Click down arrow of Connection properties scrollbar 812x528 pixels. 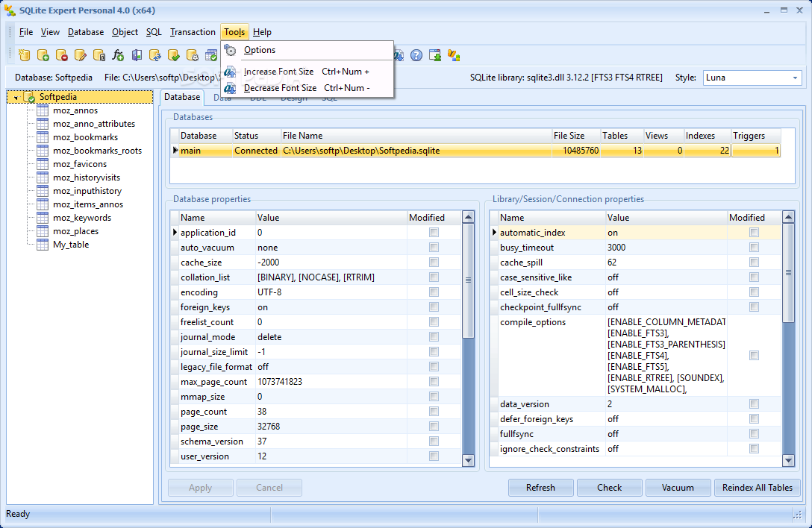click(x=789, y=459)
